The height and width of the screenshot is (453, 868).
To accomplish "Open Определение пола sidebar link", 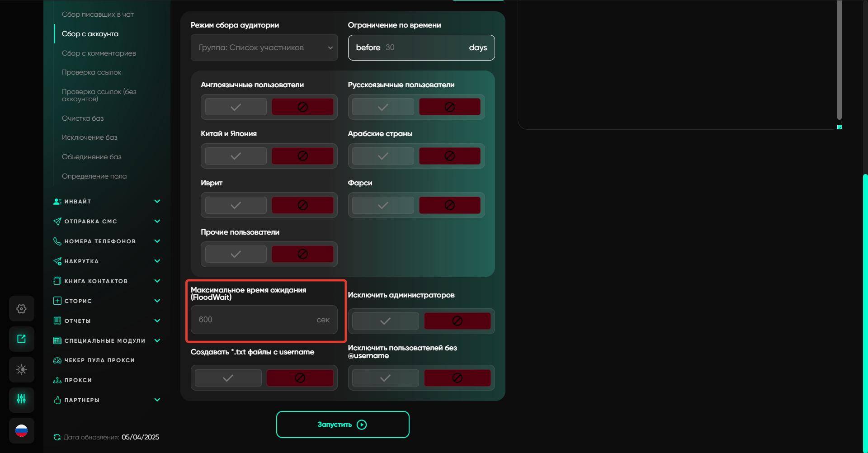I will coord(94,176).
